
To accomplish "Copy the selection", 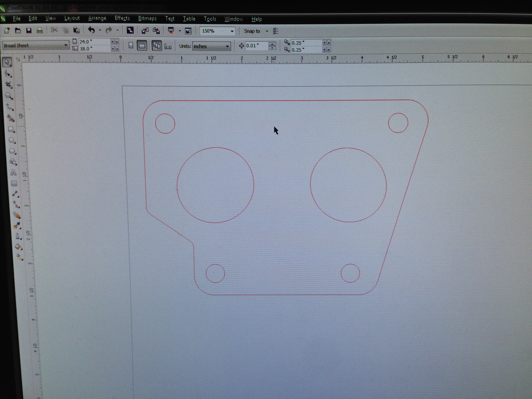I will click(x=65, y=30).
